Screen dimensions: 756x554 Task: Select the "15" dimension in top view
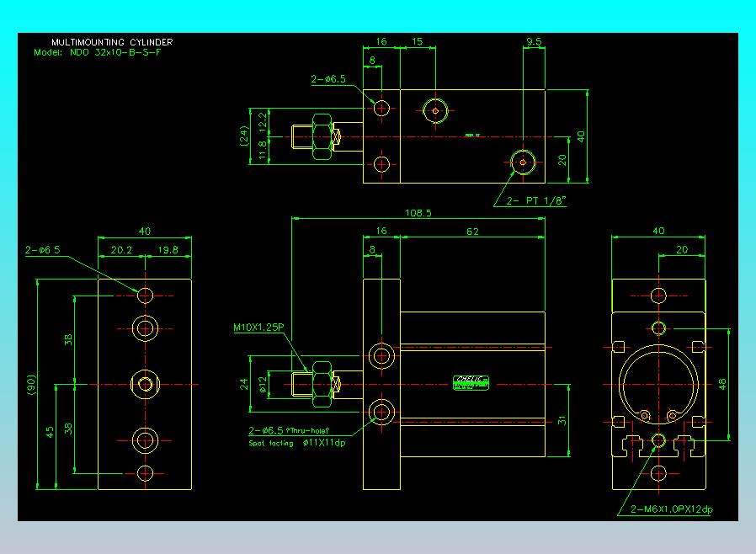[x=418, y=41]
